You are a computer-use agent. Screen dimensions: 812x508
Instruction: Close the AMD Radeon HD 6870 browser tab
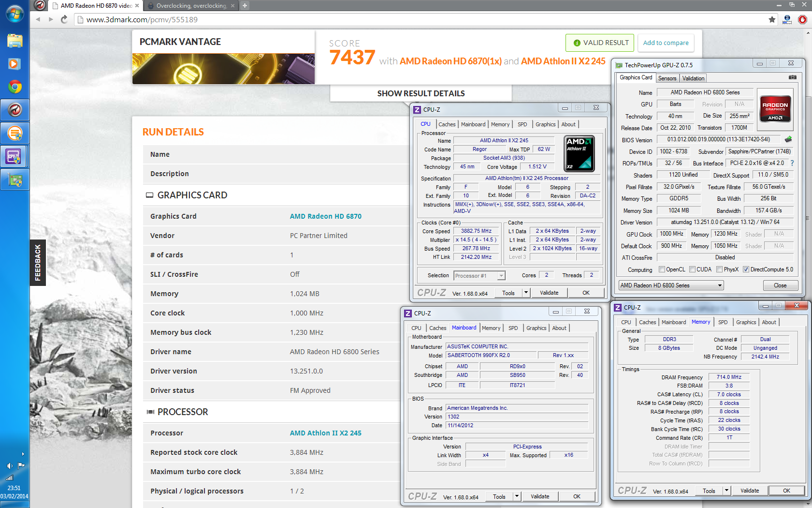[x=137, y=6]
